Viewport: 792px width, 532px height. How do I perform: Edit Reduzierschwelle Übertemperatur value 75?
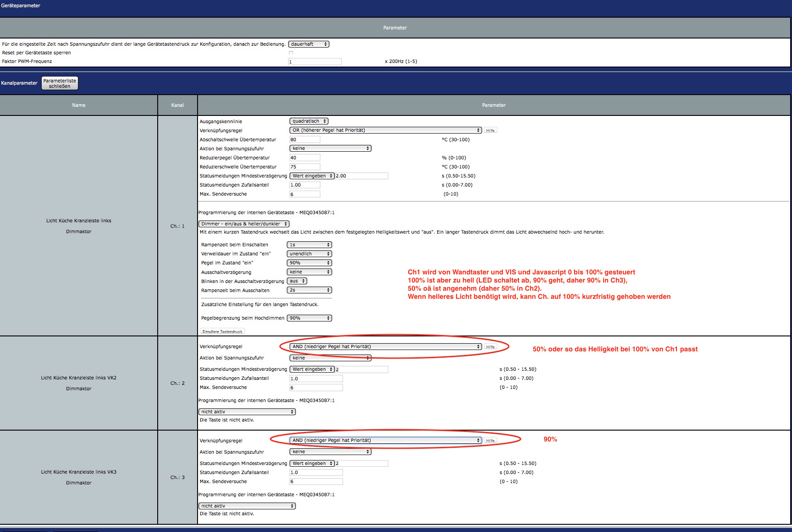[305, 167]
